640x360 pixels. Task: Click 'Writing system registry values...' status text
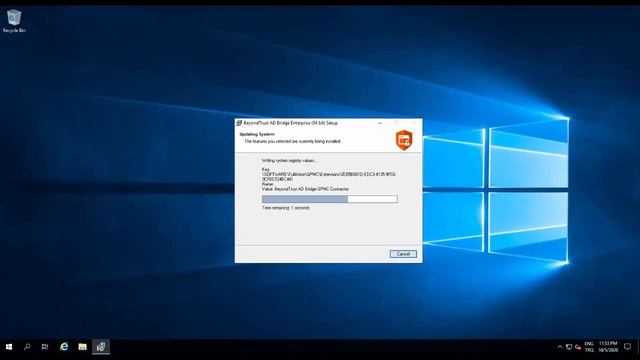pos(289,161)
